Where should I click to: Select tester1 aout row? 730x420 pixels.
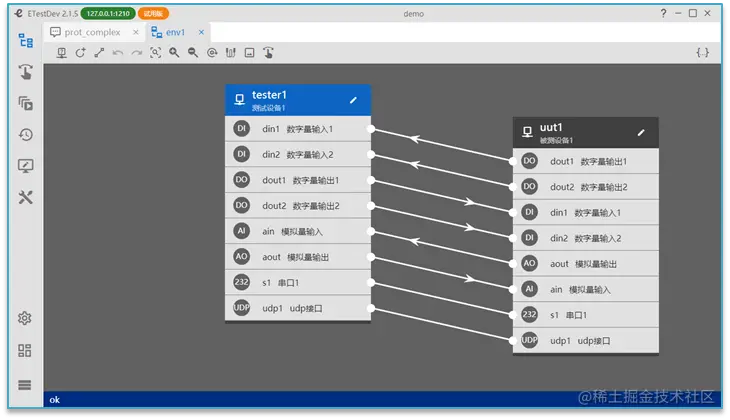[298, 257]
